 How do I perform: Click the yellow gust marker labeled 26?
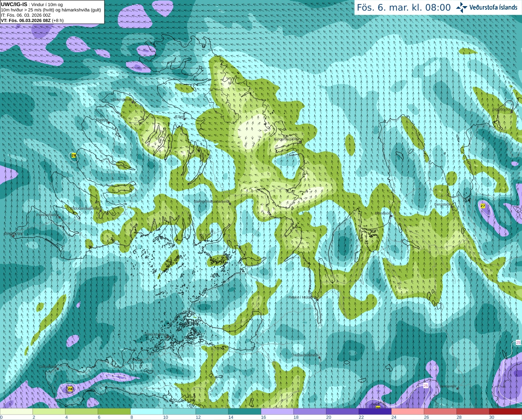pos(73,155)
